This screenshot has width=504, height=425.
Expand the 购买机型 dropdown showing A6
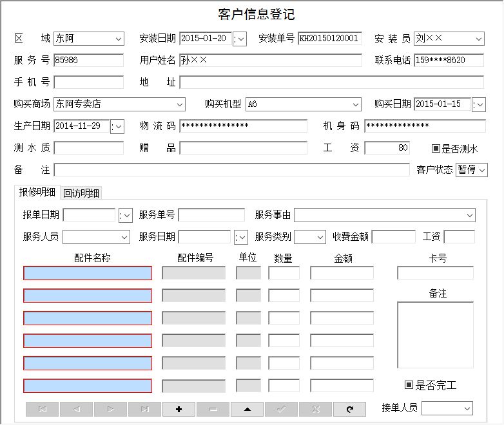coord(356,104)
